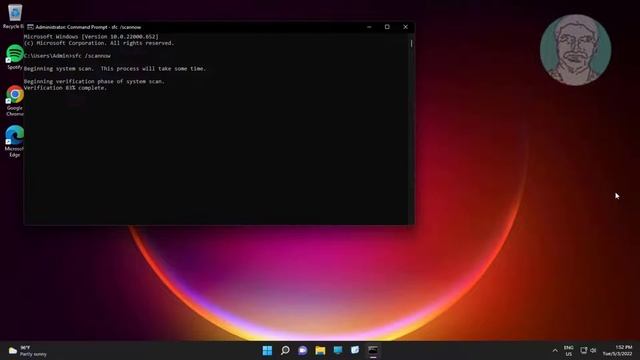Open the Windows Start menu
Image resolution: width=640 pixels, height=360 pixels.
267,350
